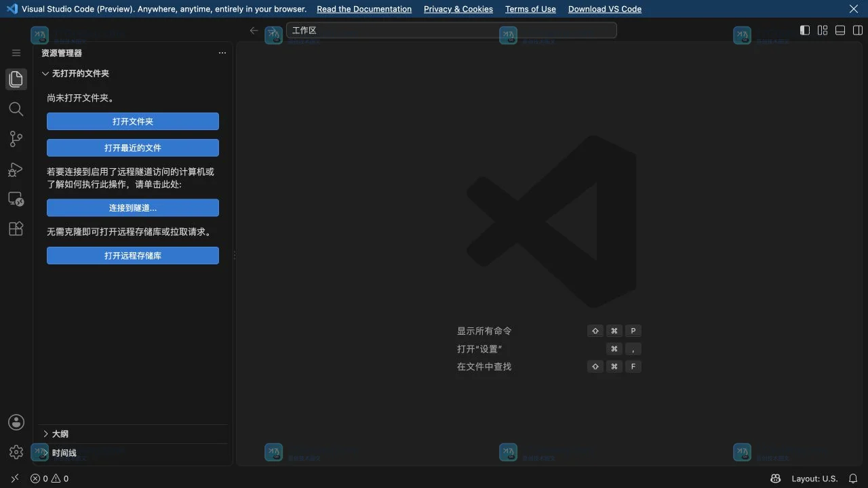Toggle the secondary side bar visibility
The width and height of the screenshot is (868, 488).
[858, 30]
